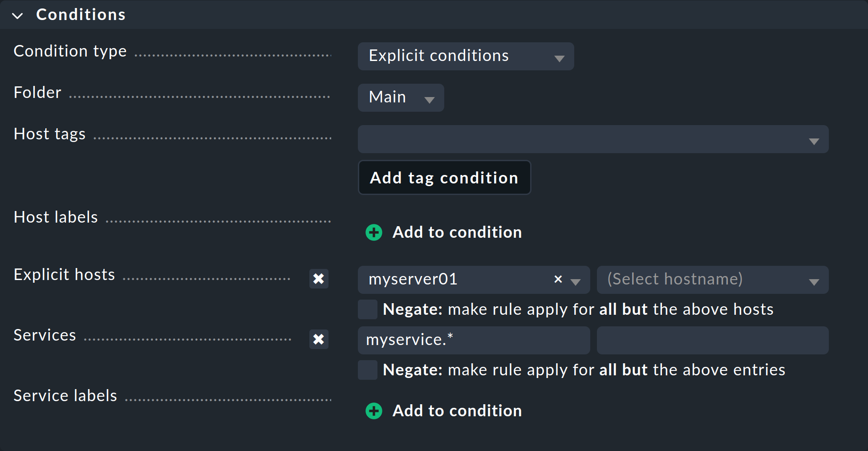
Task: Collapse the Conditions section
Action: (17, 16)
